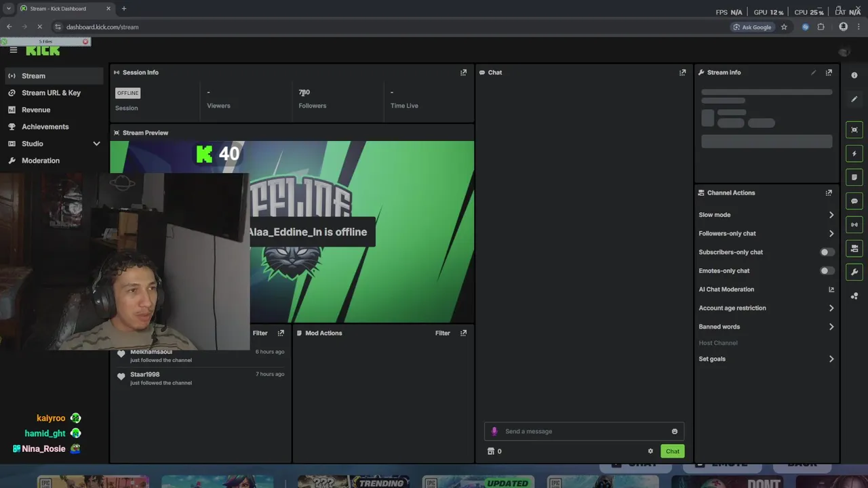Toggle the wrench widget icon in right sidebar

(854, 272)
